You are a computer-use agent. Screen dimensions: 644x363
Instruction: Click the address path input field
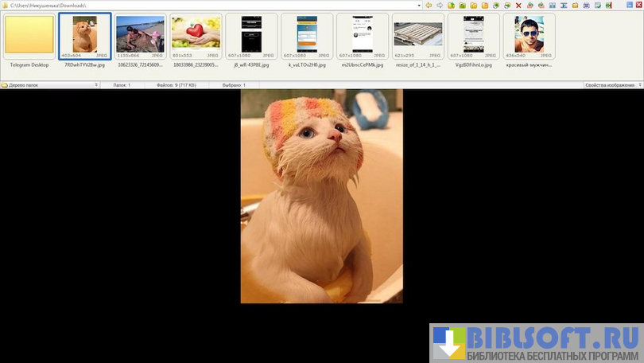click(x=215, y=6)
